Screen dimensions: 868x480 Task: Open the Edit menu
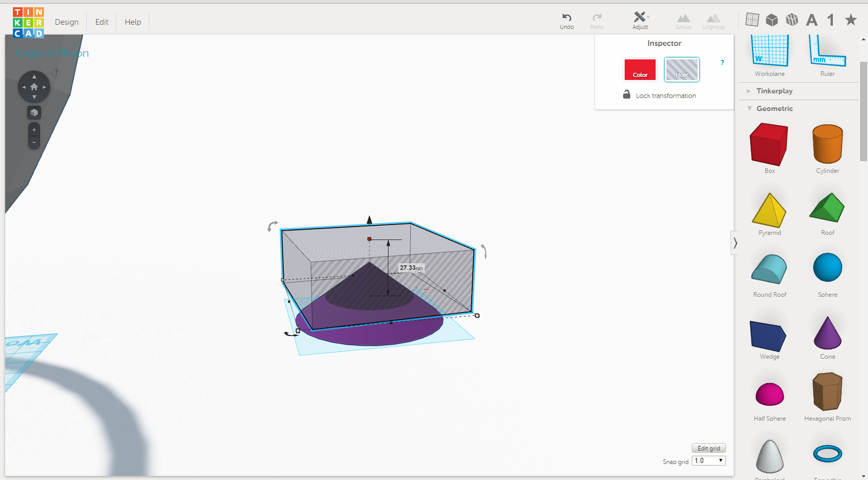point(102,22)
